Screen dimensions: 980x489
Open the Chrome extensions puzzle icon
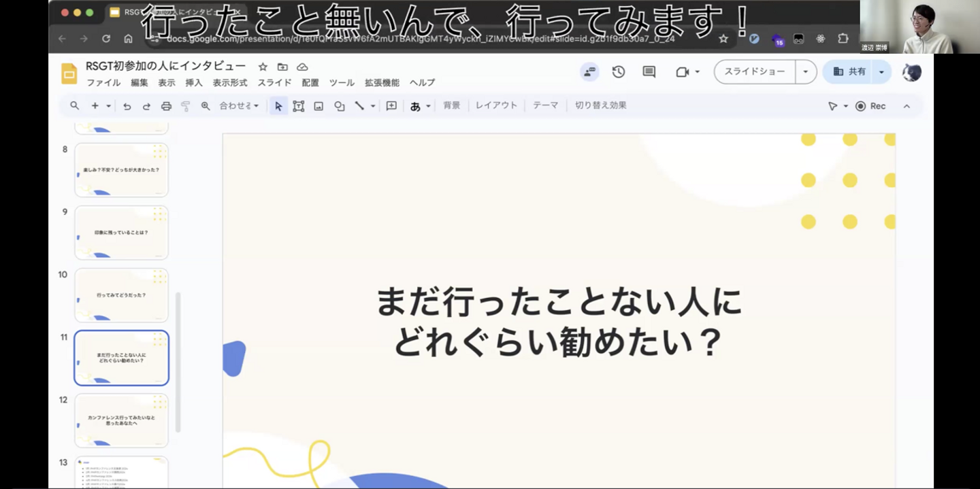[x=843, y=39]
